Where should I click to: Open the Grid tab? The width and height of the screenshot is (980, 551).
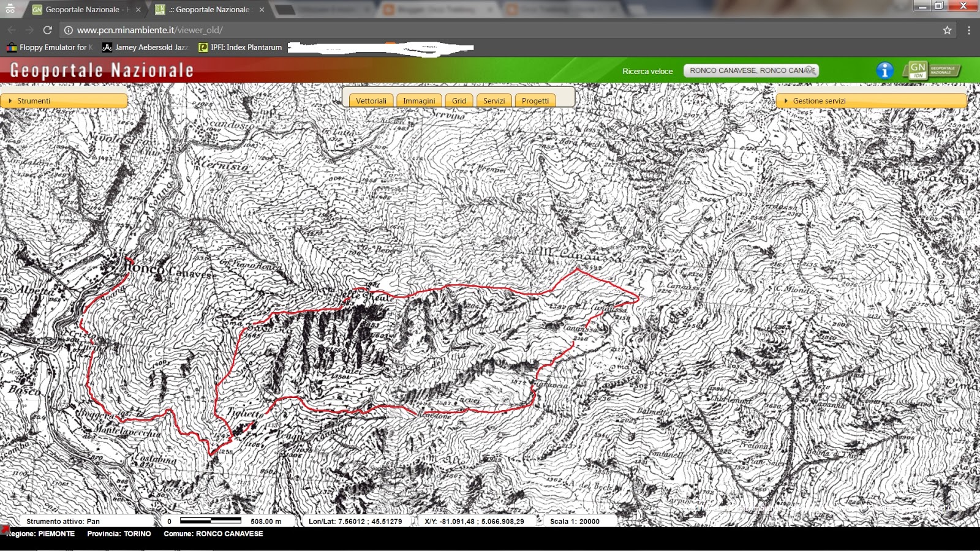[x=459, y=101]
